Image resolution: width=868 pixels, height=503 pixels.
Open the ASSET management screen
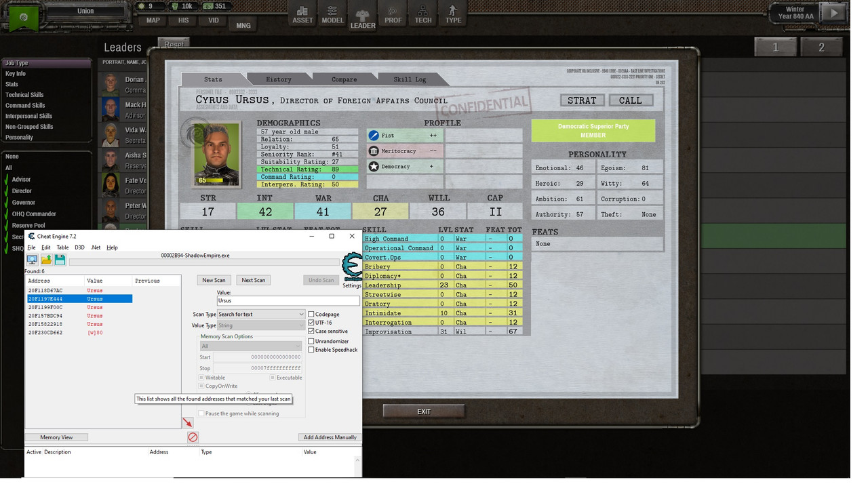click(302, 14)
